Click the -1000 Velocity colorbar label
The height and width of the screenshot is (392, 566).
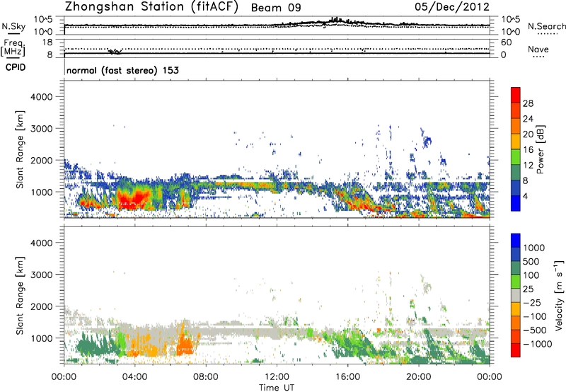pyautogui.click(x=538, y=344)
